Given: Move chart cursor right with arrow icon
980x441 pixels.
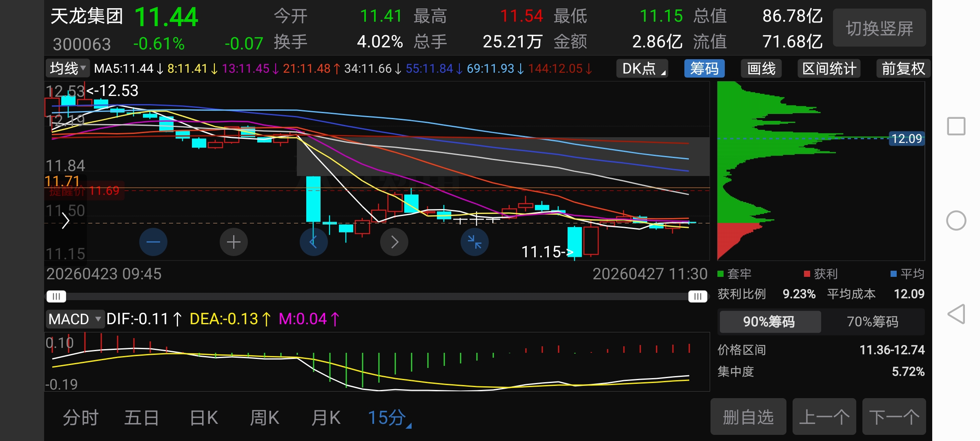Looking at the screenshot, I should 394,242.
